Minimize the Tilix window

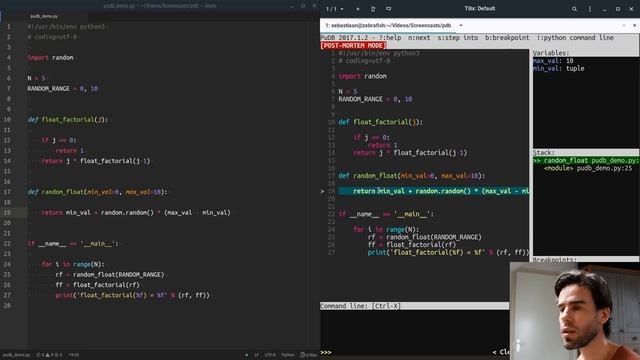[604, 9]
